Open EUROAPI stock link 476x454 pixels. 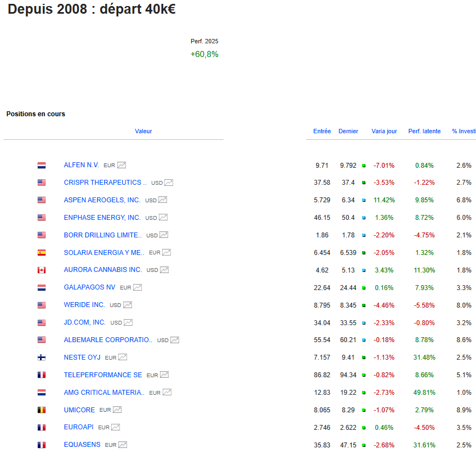[79, 427]
